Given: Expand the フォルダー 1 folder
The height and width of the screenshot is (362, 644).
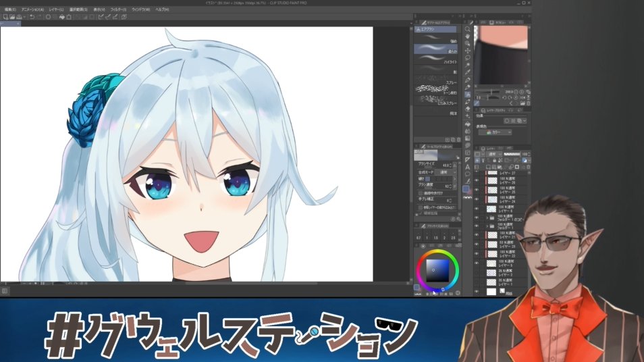Looking at the screenshot, I should pos(487,226).
